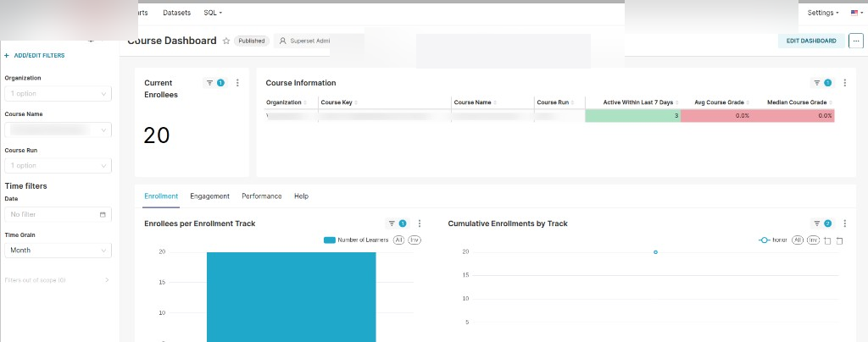Click the Published status badge
Viewport: 868px width, 342px height.
(252, 41)
